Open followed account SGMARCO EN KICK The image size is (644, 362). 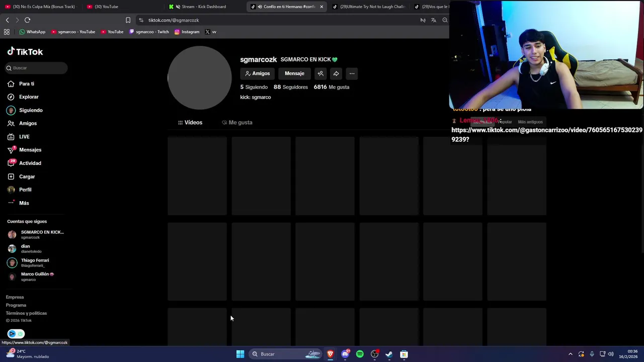click(36, 234)
